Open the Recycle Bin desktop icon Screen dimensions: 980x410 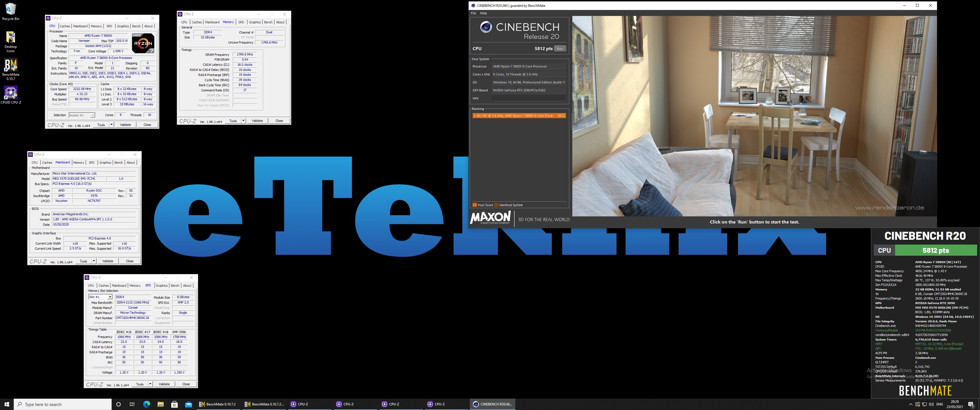point(11,11)
